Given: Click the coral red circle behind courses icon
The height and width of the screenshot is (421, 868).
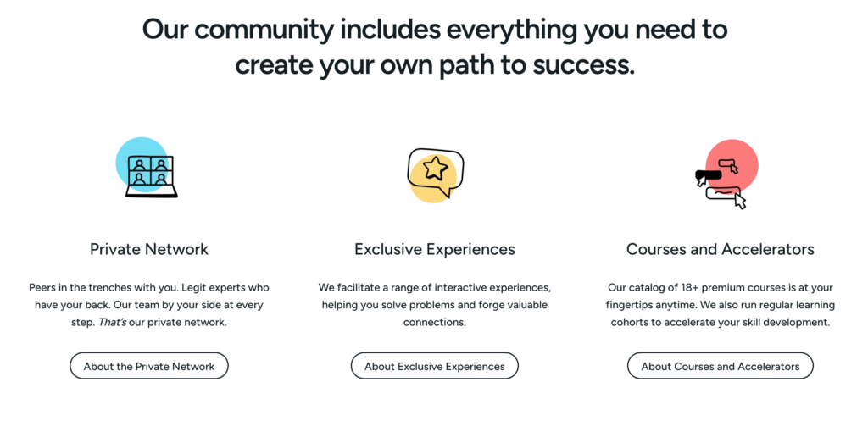Looking at the screenshot, I should [732, 165].
